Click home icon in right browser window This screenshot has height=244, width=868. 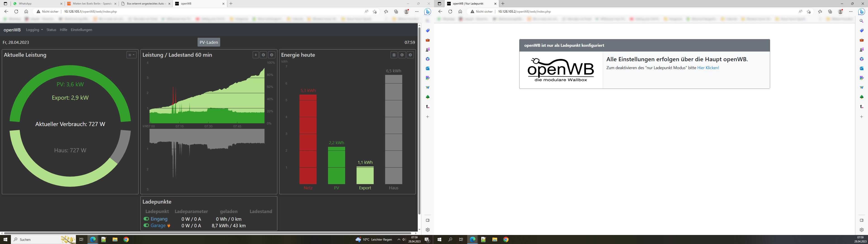460,12
